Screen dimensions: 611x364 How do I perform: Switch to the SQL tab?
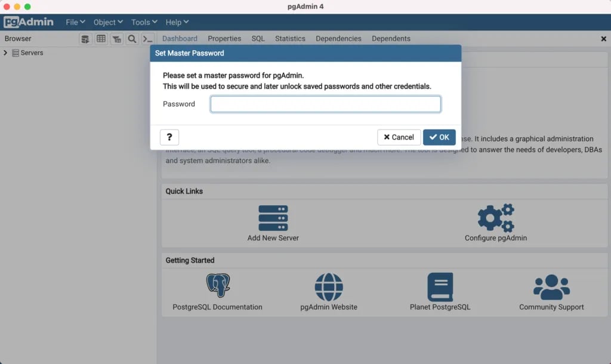(x=258, y=39)
